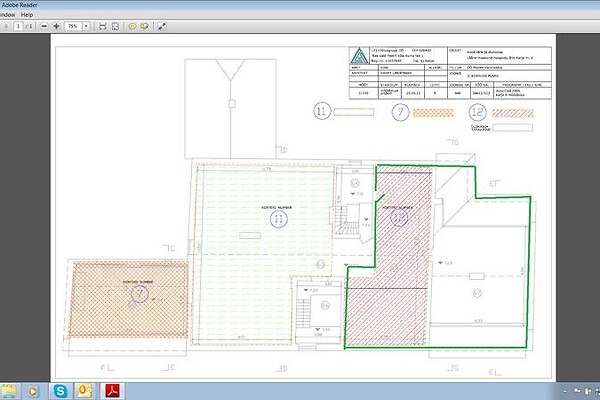Click Adobe Reader taskbar icon
This screenshot has height=400, width=600.
(114, 389)
